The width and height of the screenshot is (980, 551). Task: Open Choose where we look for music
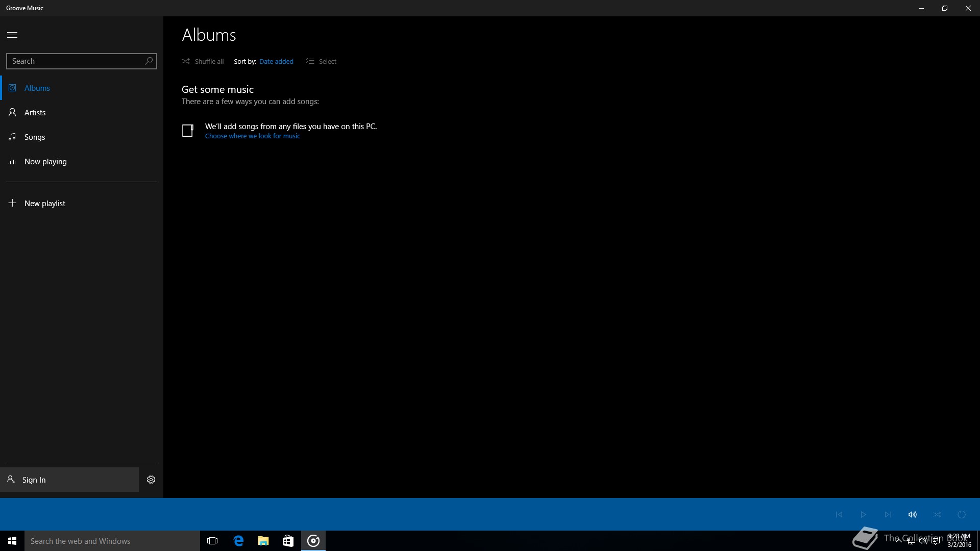tap(253, 136)
